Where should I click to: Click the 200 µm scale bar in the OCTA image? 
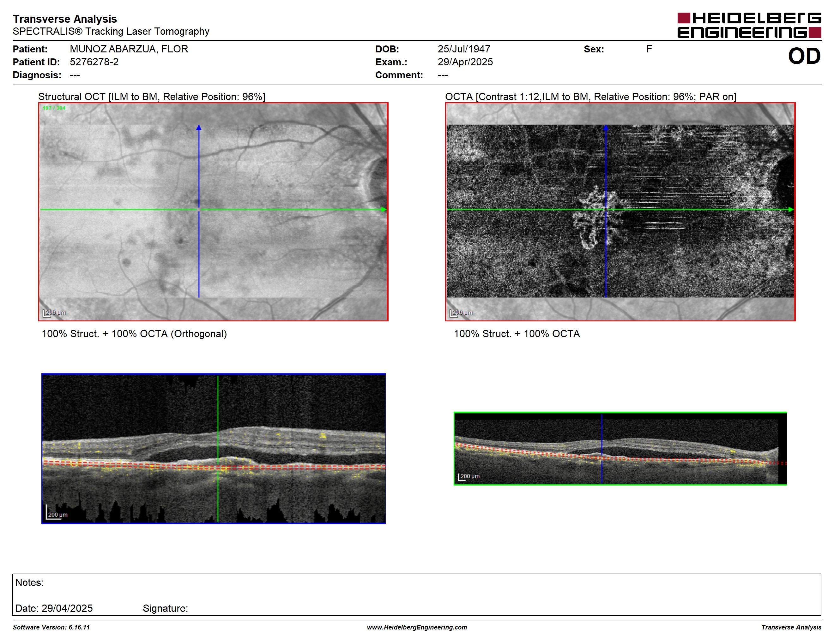[461, 313]
